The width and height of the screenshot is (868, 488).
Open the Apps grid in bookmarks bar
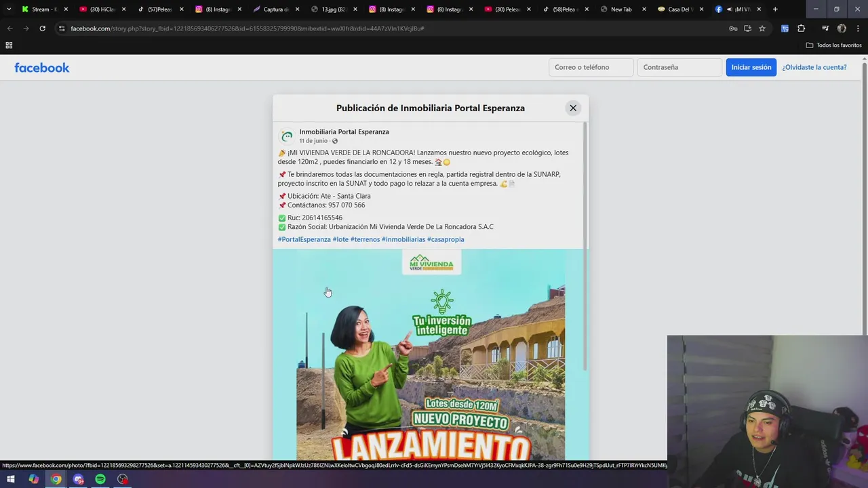tap(9, 45)
